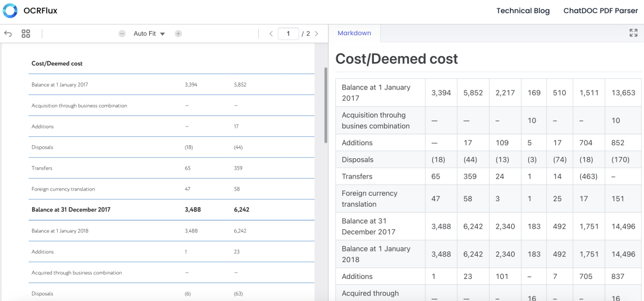Go to the previous page arrow

(271, 33)
